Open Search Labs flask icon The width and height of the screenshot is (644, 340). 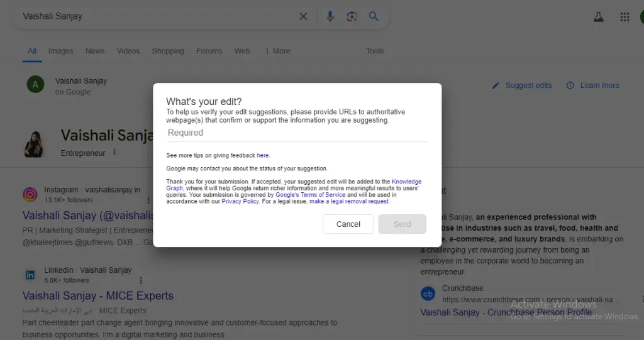coord(599,17)
